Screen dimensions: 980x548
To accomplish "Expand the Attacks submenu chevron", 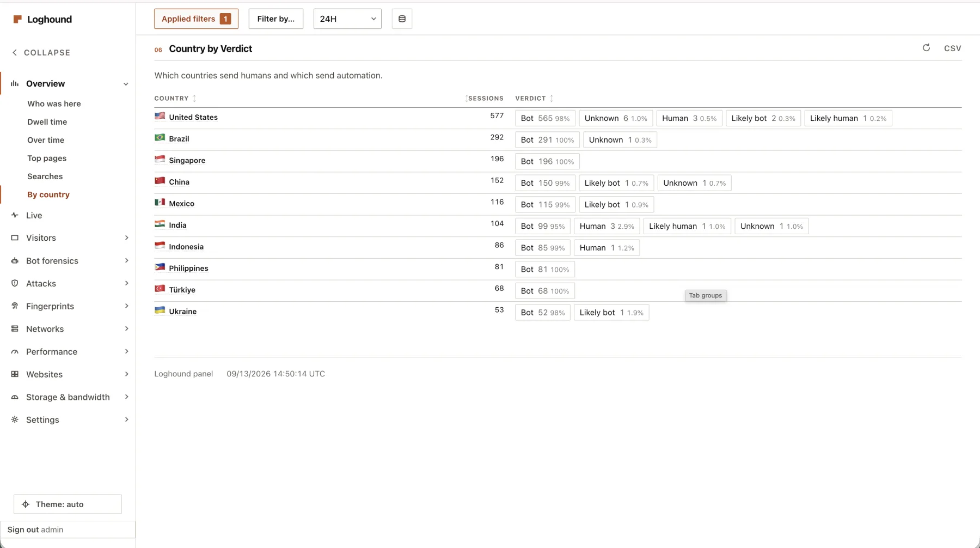I will (x=126, y=283).
